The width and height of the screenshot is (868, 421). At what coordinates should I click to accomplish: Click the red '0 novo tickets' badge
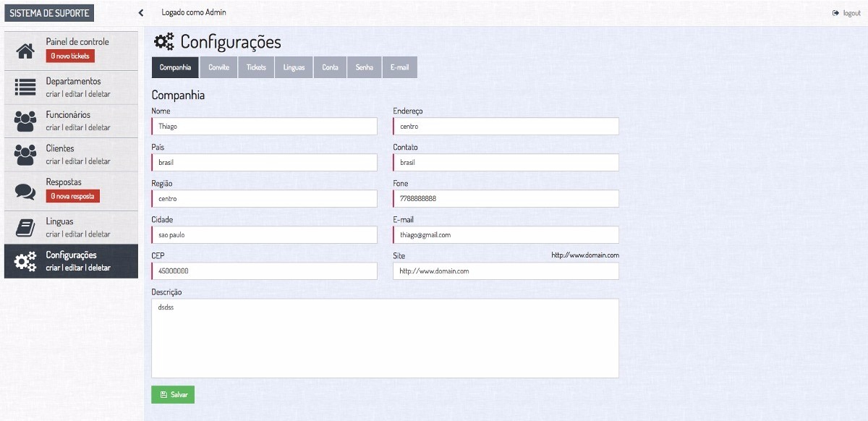[70, 56]
